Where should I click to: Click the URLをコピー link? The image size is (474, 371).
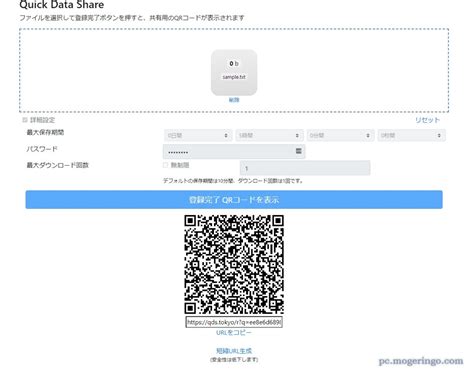234,333
